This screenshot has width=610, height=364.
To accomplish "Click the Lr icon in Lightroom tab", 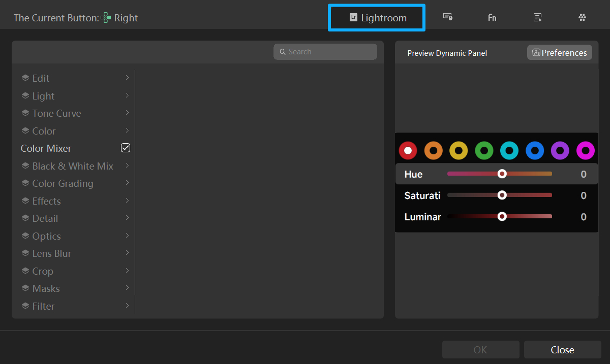I will (x=353, y=18).
